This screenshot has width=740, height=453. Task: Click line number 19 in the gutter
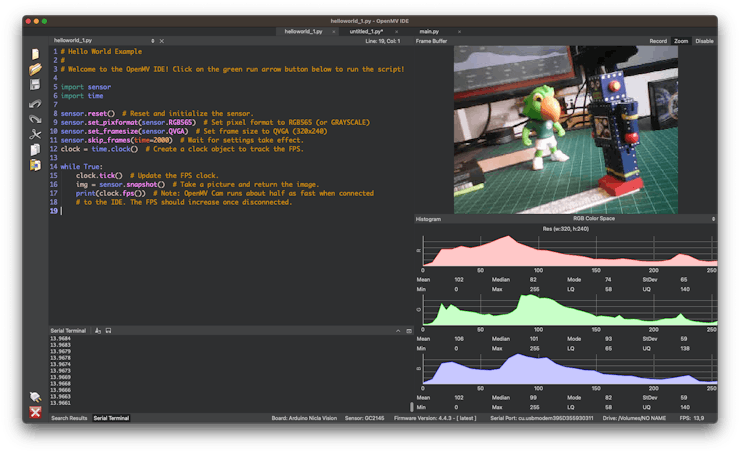click(x=54, y=211)
